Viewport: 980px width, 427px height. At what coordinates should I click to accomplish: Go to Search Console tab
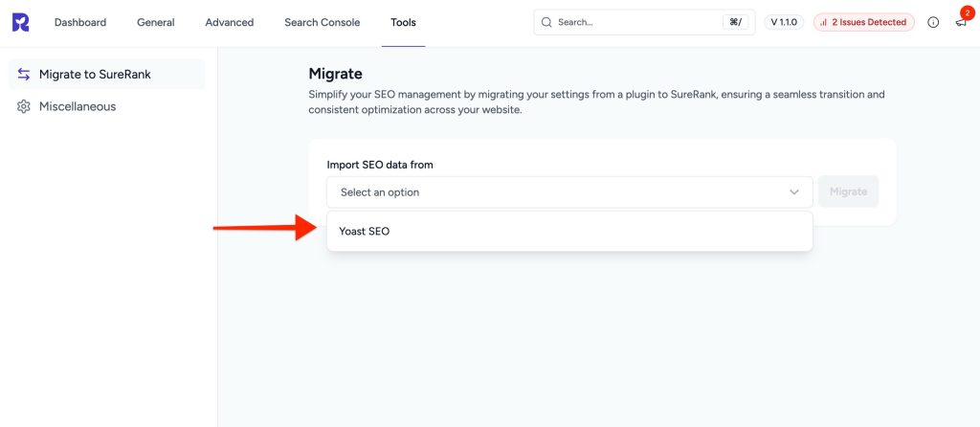[322, 23]
